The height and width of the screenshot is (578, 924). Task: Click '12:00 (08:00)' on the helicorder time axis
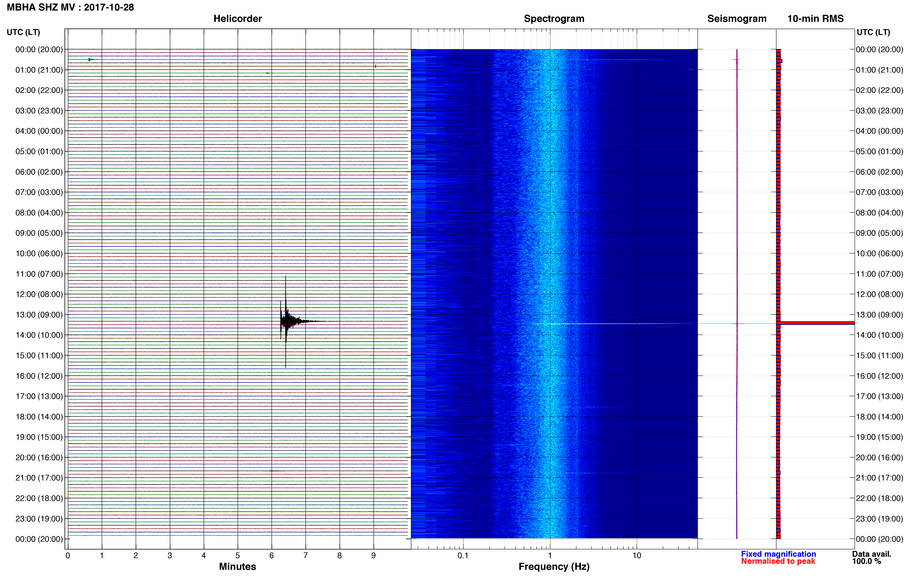[x=39, y=294]
